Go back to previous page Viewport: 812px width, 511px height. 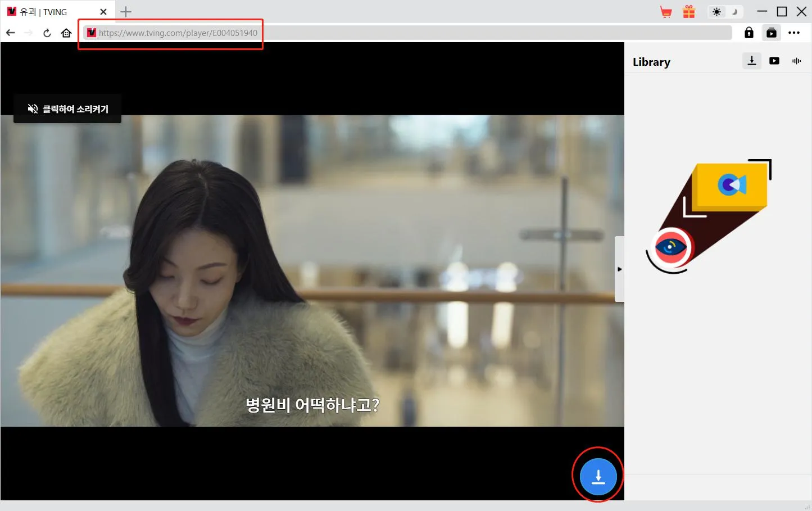point(11,33)
